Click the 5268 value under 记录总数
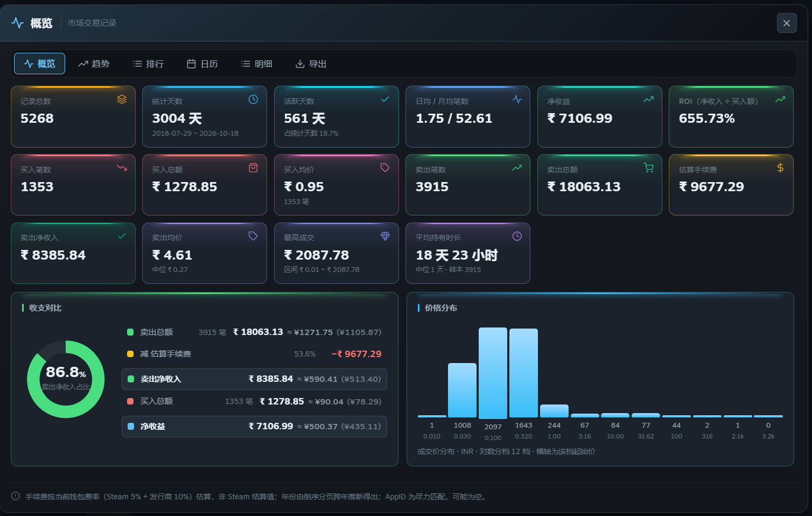 [x=37, y=118]
